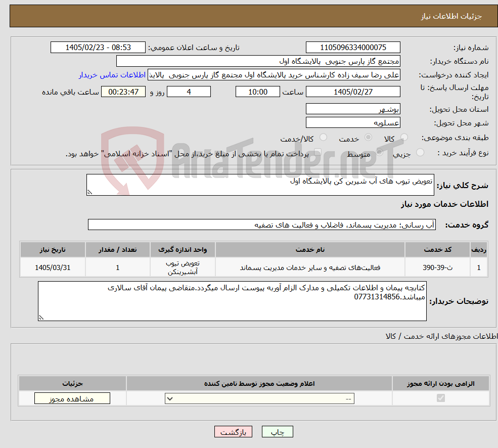The height and width of the screenshot is (448, 498).
Task: Click the request creator field
Action: point(274,75)
